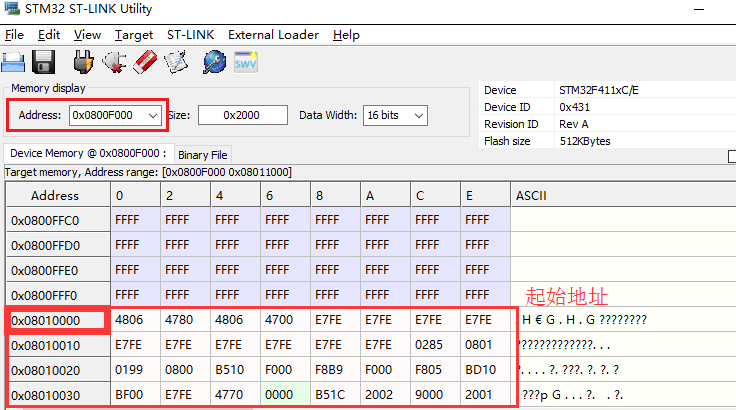Click the Address column header
The image size is (736, 410).
tap(58, 195)
